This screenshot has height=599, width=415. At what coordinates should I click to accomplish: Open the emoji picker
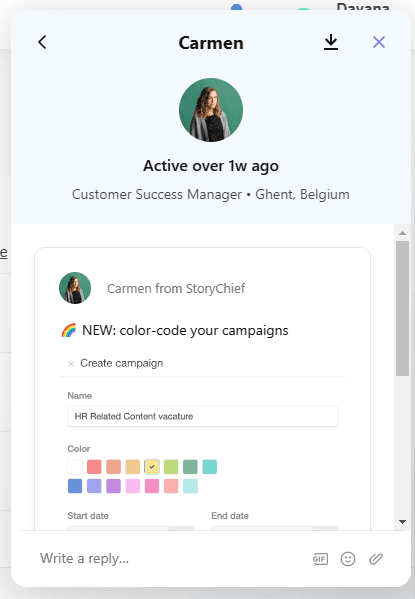coord(348,559)
